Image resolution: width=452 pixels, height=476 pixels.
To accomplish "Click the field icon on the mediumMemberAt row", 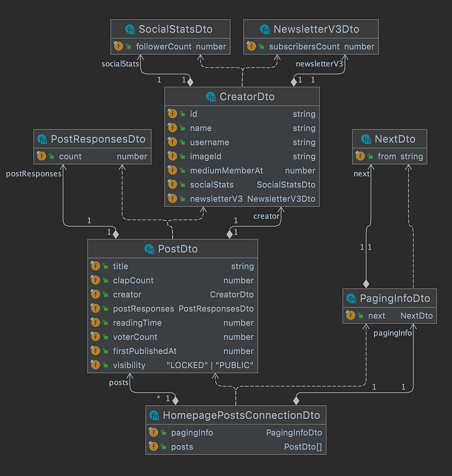I will [172, 170].
